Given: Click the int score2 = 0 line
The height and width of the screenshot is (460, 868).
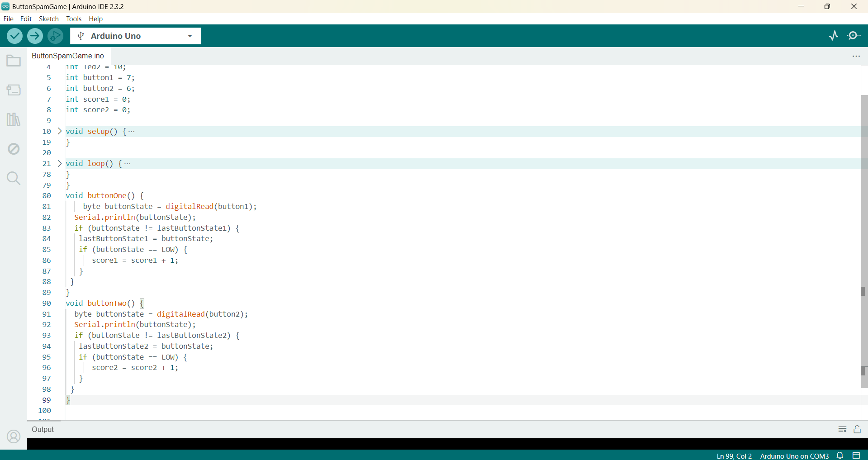Looking at the screenshot, I should click(98, 109).
